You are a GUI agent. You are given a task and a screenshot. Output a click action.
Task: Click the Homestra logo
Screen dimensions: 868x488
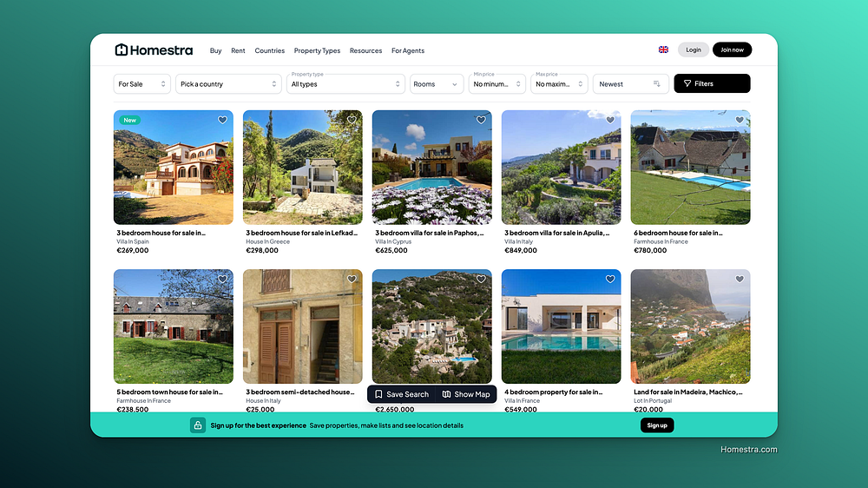(x=154, y=49)
